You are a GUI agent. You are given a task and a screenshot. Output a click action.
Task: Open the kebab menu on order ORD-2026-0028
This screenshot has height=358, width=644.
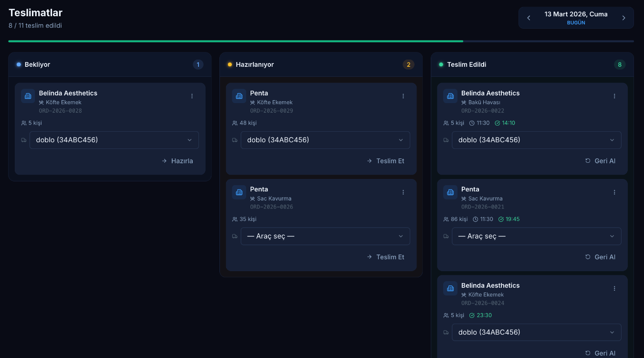click(x=192, y=96)
